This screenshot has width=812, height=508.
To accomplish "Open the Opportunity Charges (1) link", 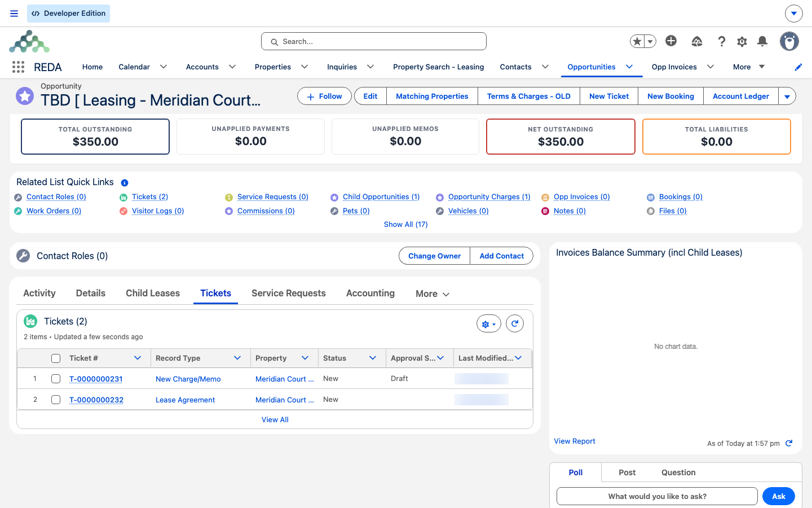I will click(489, 196).
